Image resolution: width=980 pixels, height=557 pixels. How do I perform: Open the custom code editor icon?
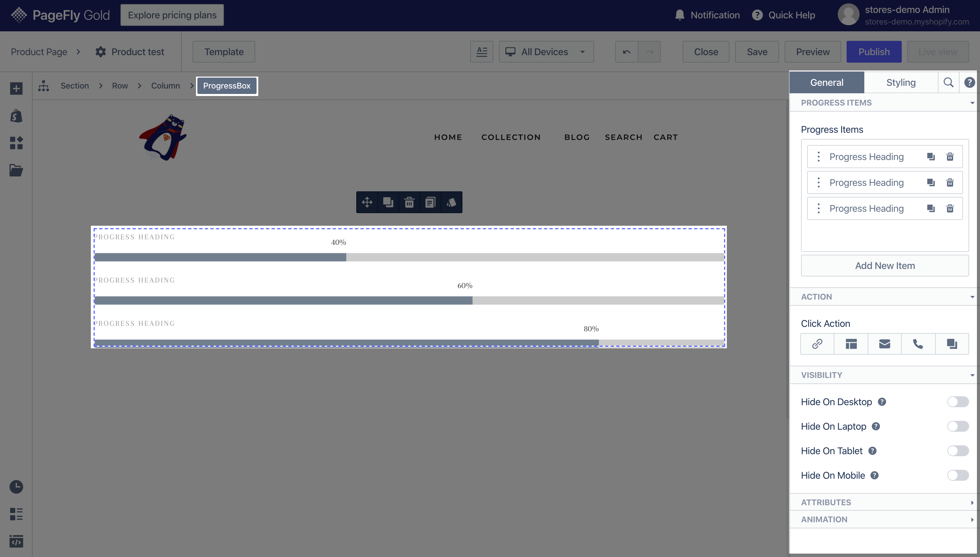[x=16, y=541]
